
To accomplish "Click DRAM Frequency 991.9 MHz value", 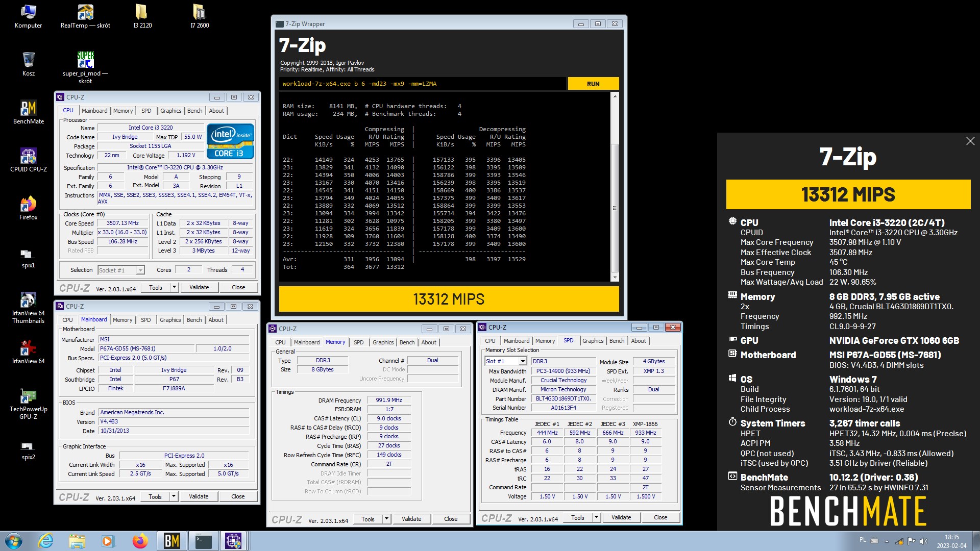I will [388, 400].
